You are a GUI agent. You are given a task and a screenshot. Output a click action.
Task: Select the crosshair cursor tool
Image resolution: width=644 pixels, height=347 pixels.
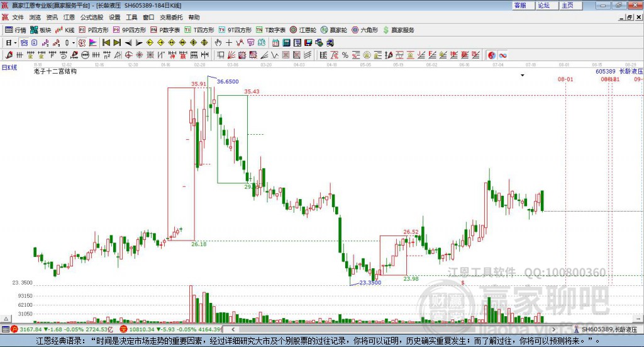click(x=229, y=43)
